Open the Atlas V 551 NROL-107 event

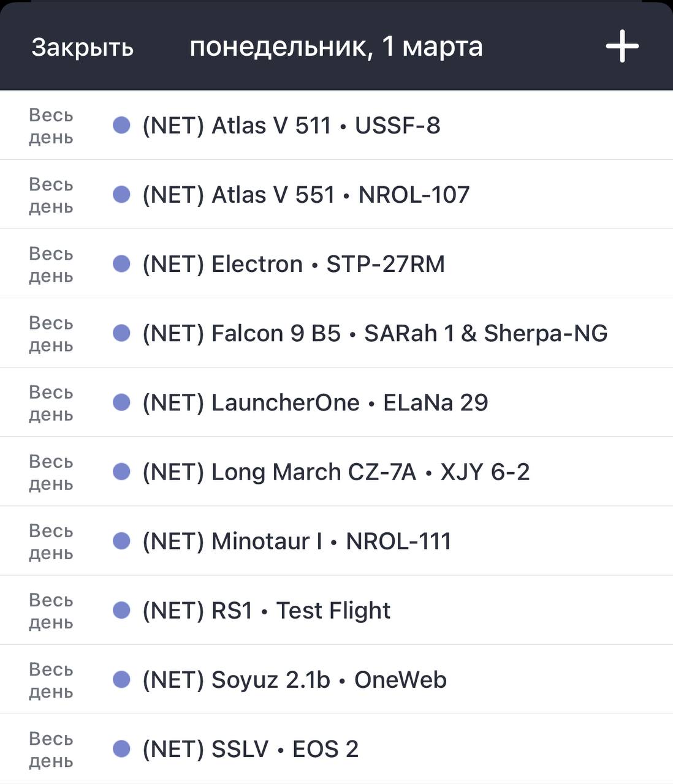coord(336,195)
